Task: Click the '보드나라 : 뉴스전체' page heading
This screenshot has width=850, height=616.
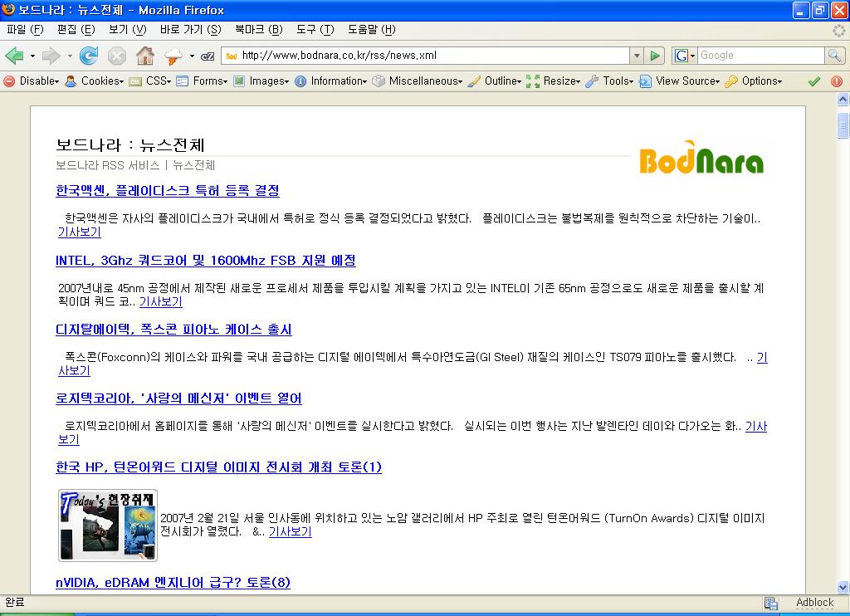Action: click(130, 145)
